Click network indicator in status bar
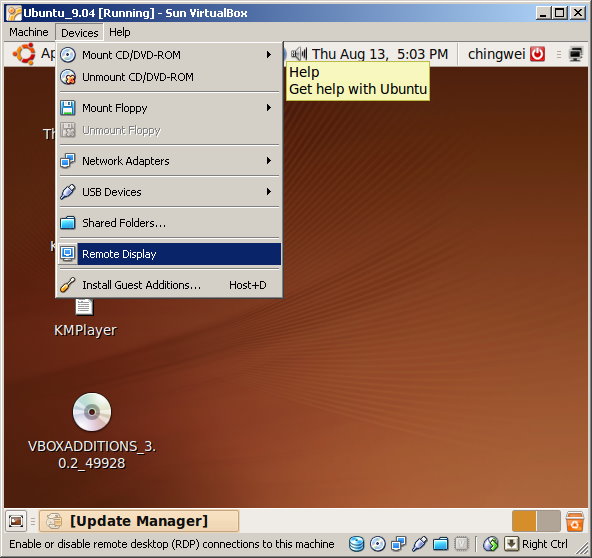592x558 pixels. click(399, 544)
